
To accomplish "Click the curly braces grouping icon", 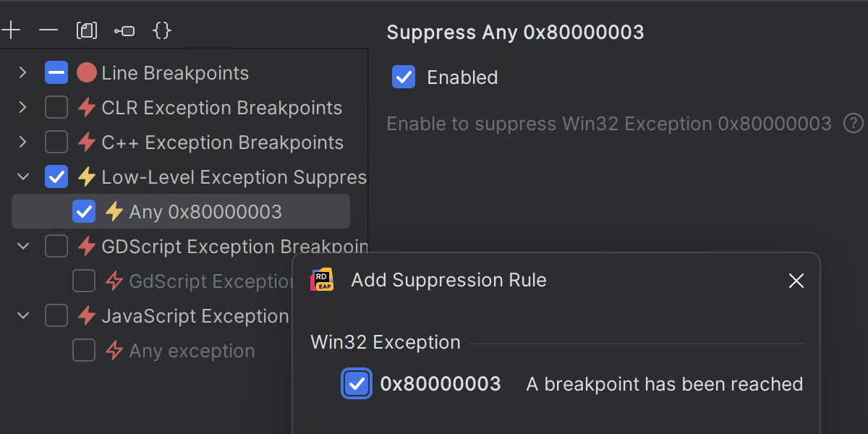I will [163, 30].
